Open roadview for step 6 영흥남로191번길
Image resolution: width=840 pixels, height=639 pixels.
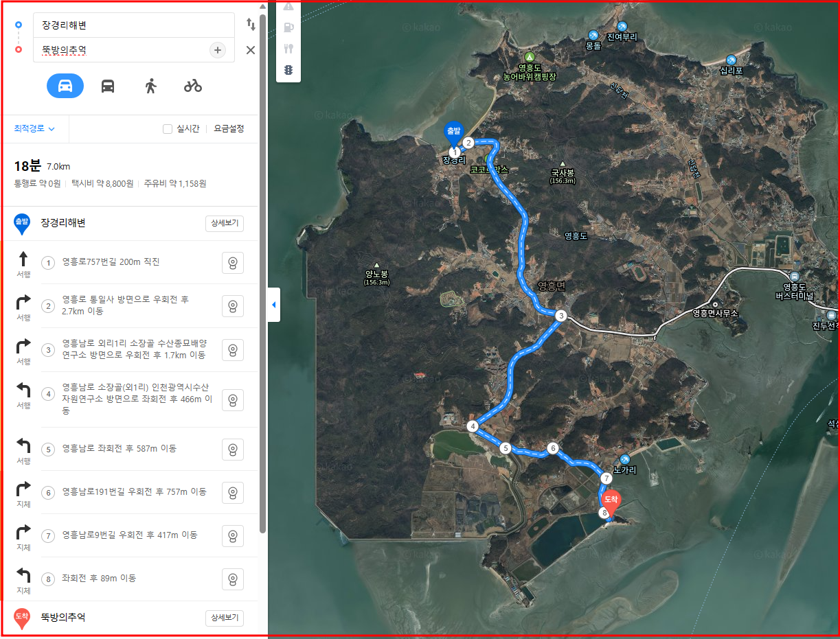[x=233, y=493]
